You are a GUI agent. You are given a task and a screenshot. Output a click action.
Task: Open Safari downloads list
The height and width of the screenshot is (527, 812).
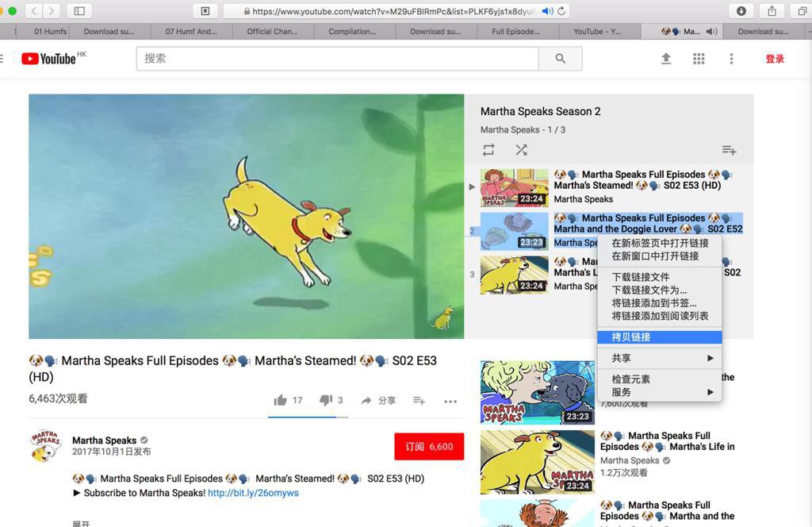(x=741, y=11)
